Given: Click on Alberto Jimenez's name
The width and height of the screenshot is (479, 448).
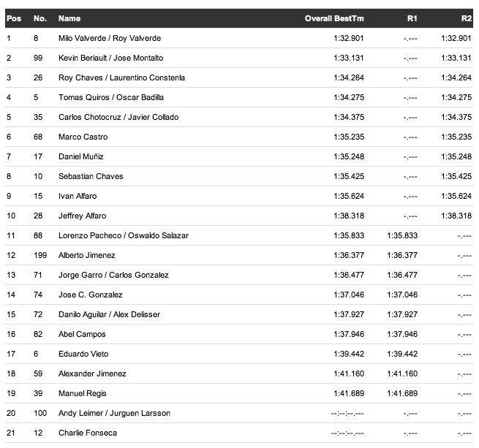Looking at the screenshot, I should (x=86, y=255).
